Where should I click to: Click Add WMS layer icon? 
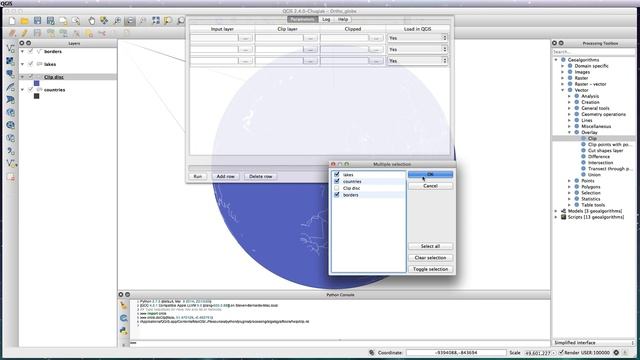[11, 112]
